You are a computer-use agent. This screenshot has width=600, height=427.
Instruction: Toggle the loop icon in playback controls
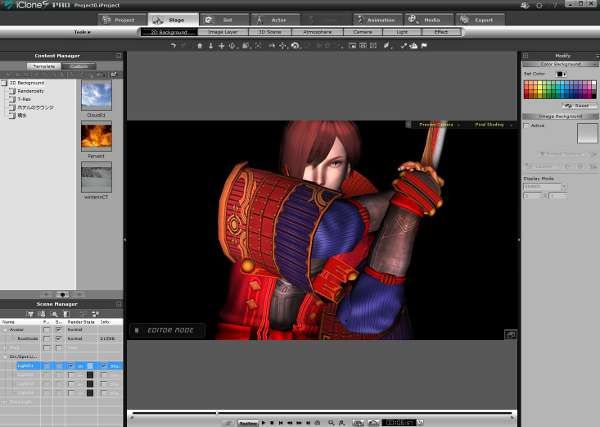(x=317, y=422)
